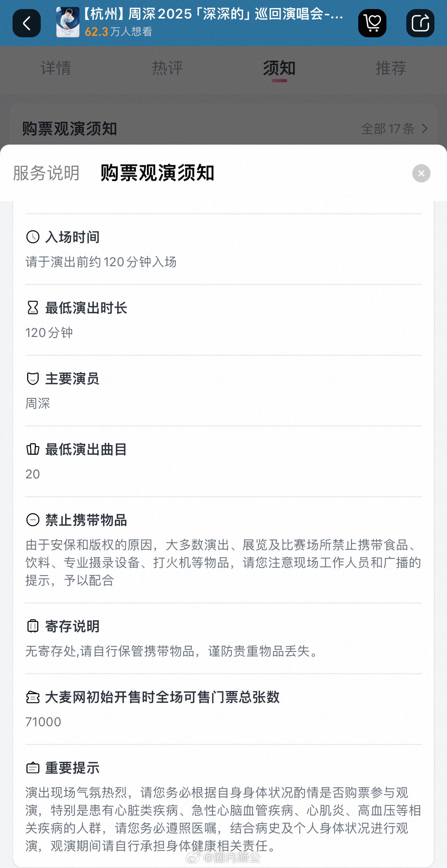Close the notice popup with X
This screenshot has height=868, width=447.
pyautogui.click(x=421, y=173)
